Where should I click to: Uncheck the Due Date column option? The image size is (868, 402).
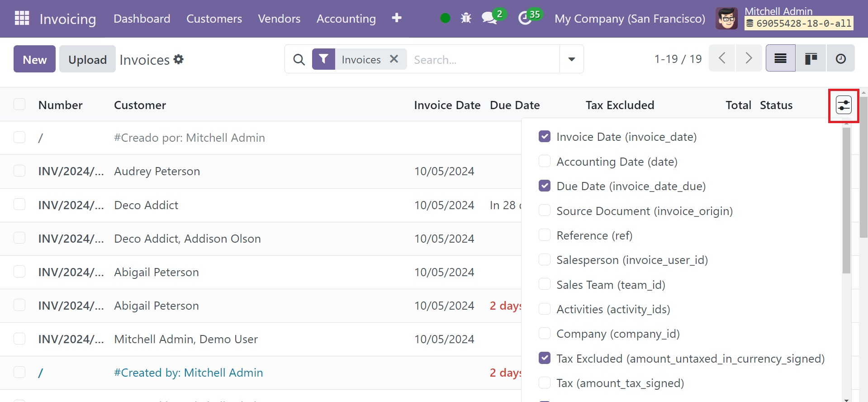point(545,186)
